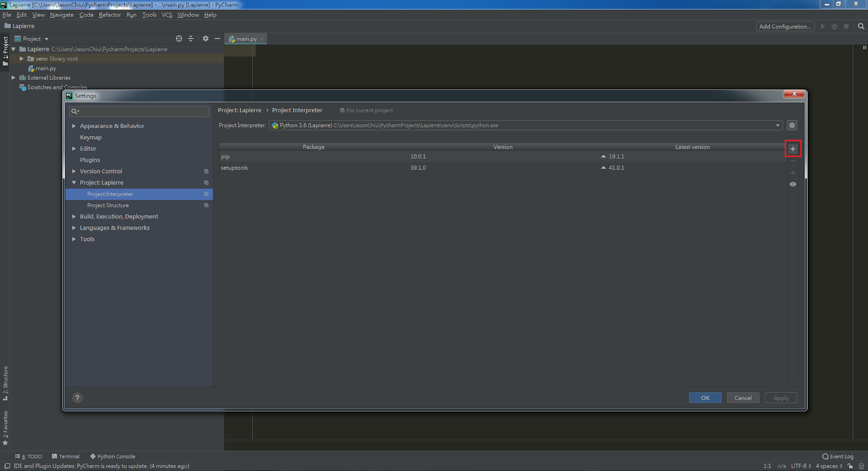Image resolution: width=868 pixels, height=471 pixels.
Task: Sort by the Package column header
Action: click(314, 147)
